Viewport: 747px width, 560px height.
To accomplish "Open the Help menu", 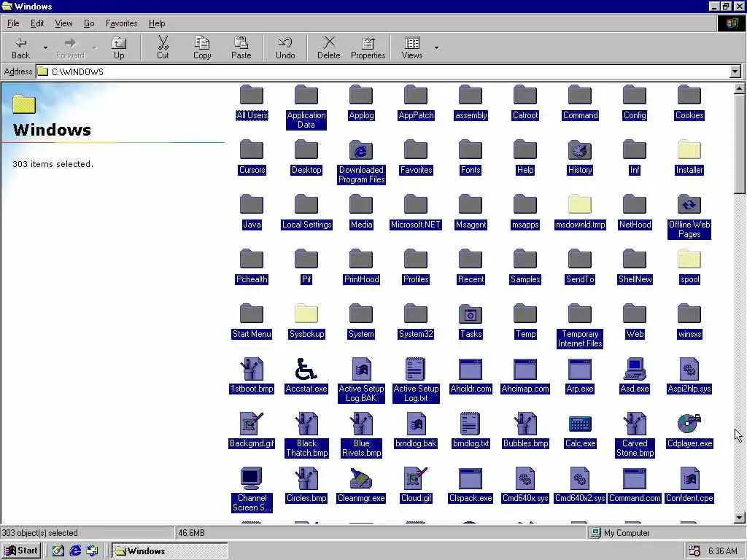I will pos(157,23).
